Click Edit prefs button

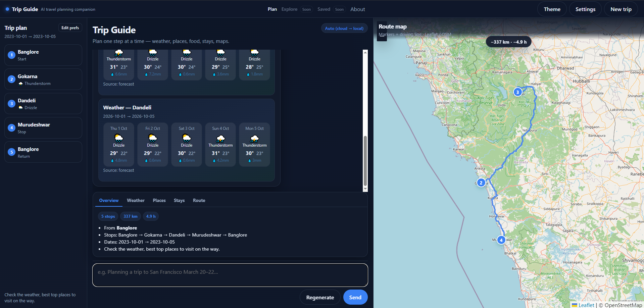pyautogui.click(x=70, y=28)
